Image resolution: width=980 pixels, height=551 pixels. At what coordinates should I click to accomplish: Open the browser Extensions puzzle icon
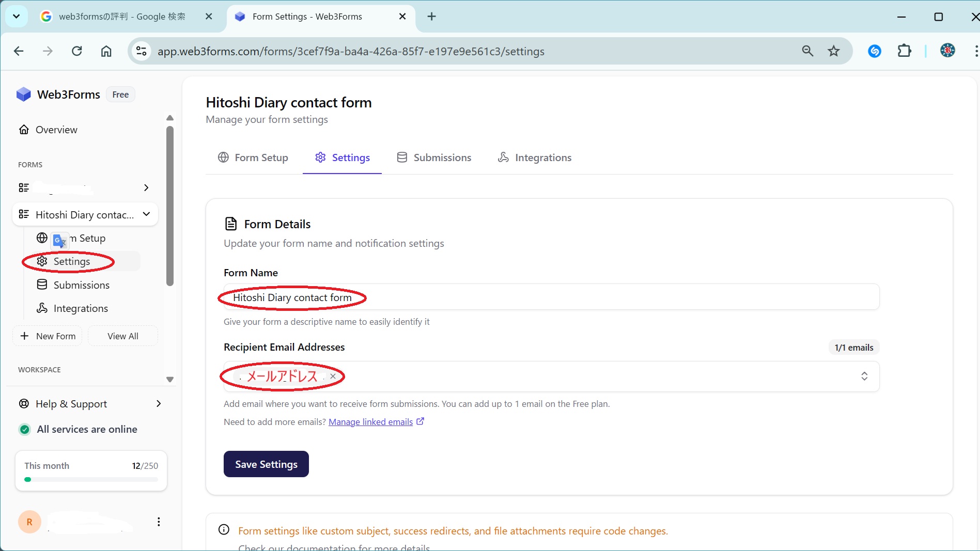pyautogui.click(x=905, y=51)
